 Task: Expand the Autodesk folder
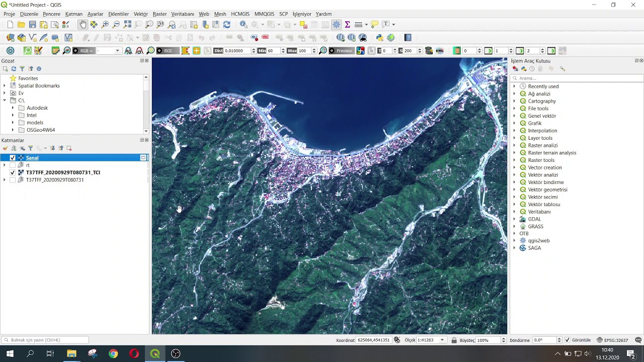[x=13, y=108]
